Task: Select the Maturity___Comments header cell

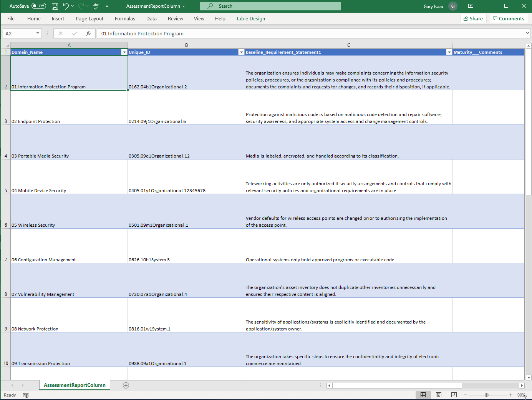Action: pyautogui.click(x=489, y=52)
